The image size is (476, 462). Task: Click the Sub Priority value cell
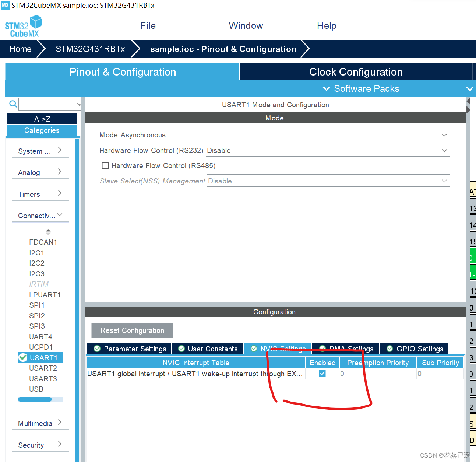440,374
